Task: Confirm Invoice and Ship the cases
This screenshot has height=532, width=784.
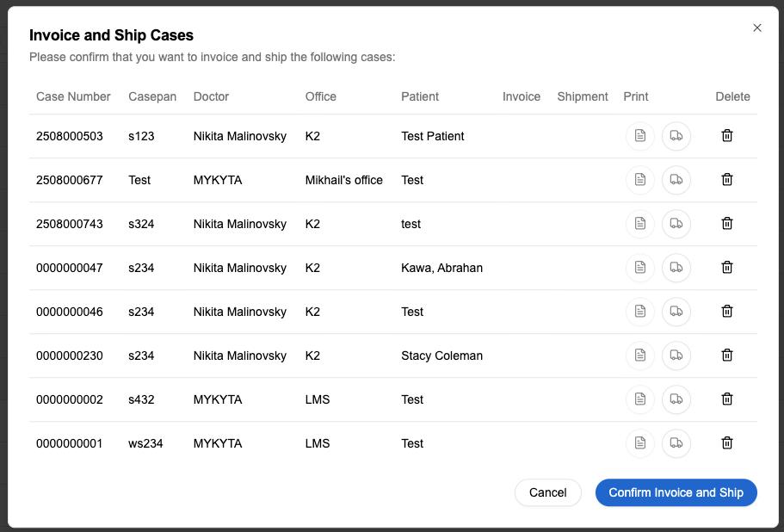Action: pos(676,492)
